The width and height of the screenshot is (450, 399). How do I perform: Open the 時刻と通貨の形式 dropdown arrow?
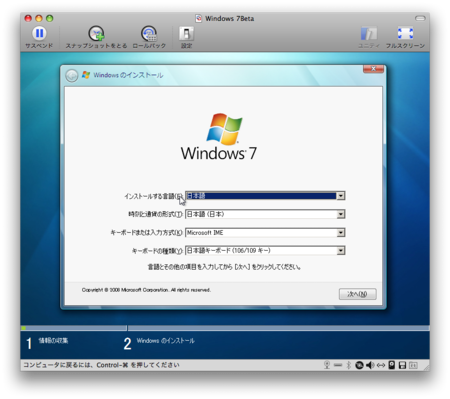point(341,214)
